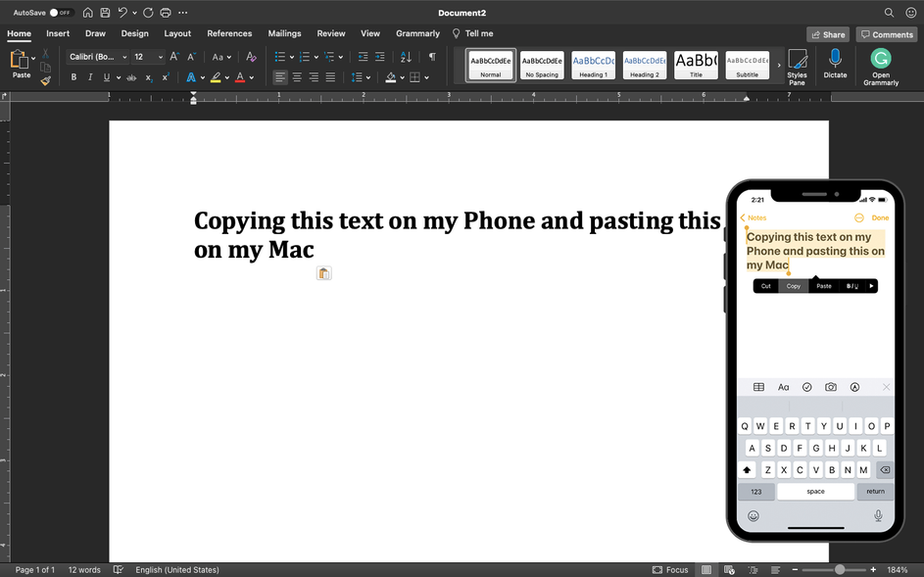The height and width of the screenshot is (577, 924).
Task: Toggle Strikethrough formatting
Action: [x=131, y=77]
